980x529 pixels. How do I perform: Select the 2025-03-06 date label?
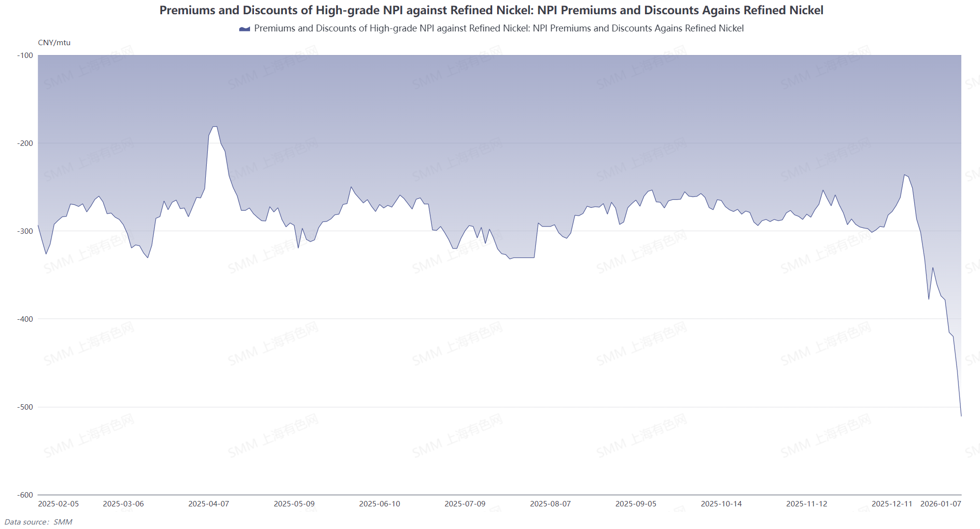coord(123,504)
